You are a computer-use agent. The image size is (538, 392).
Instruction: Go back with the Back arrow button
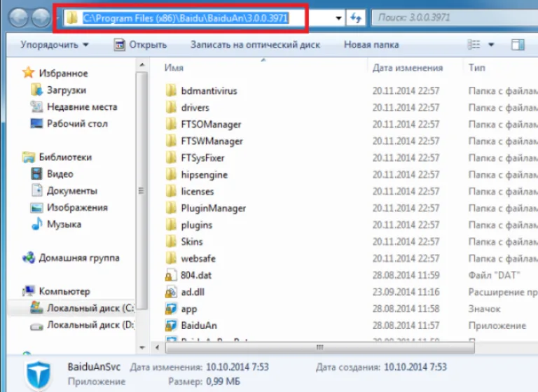click(18, 17)
